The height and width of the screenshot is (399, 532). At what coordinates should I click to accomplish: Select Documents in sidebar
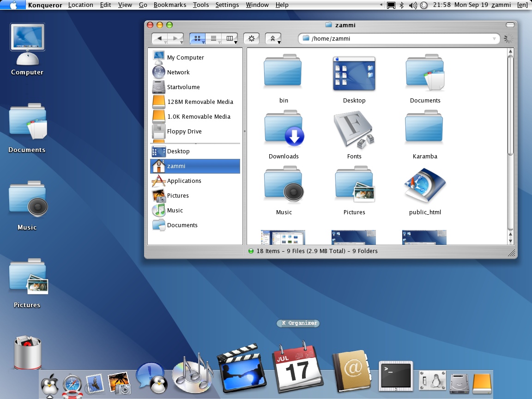click(195, 225)
